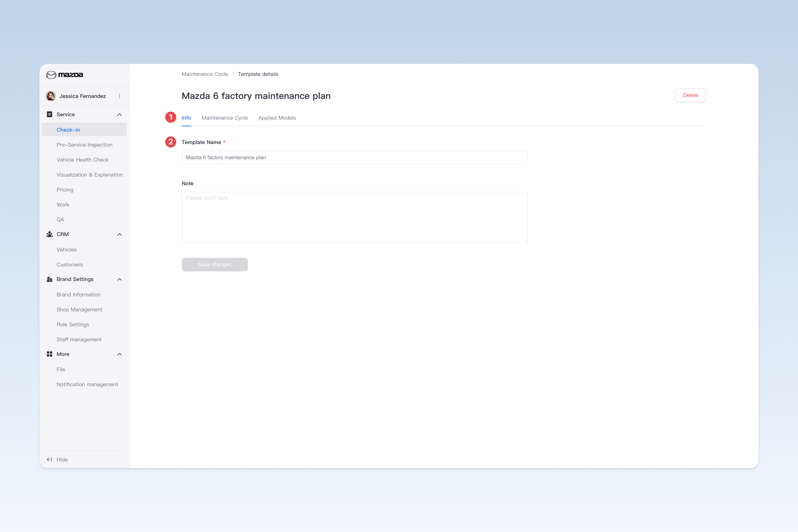Click the Brand Settings building icon
The height and width of the screenshot is (532, 798).
click(x=49, y=279)
